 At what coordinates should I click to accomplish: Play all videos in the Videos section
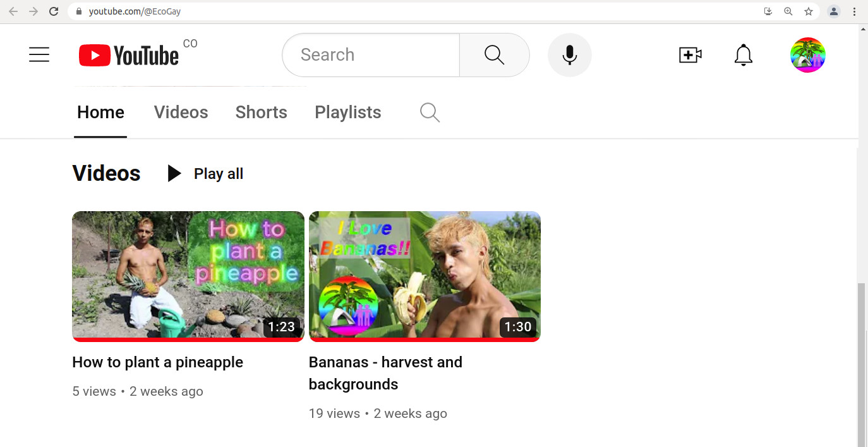click(205, 174)
